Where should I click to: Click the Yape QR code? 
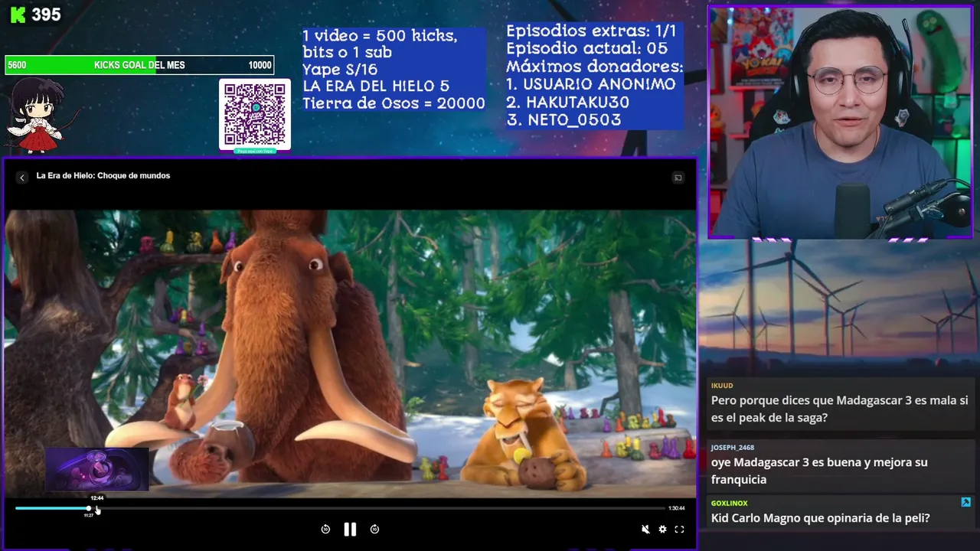pos(255,115)
